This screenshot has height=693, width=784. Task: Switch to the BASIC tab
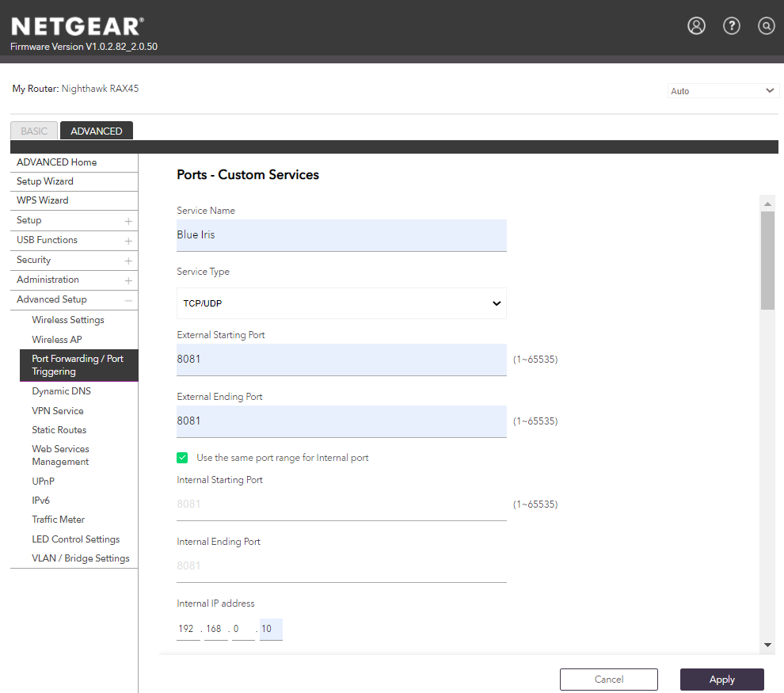click(34, 131)
